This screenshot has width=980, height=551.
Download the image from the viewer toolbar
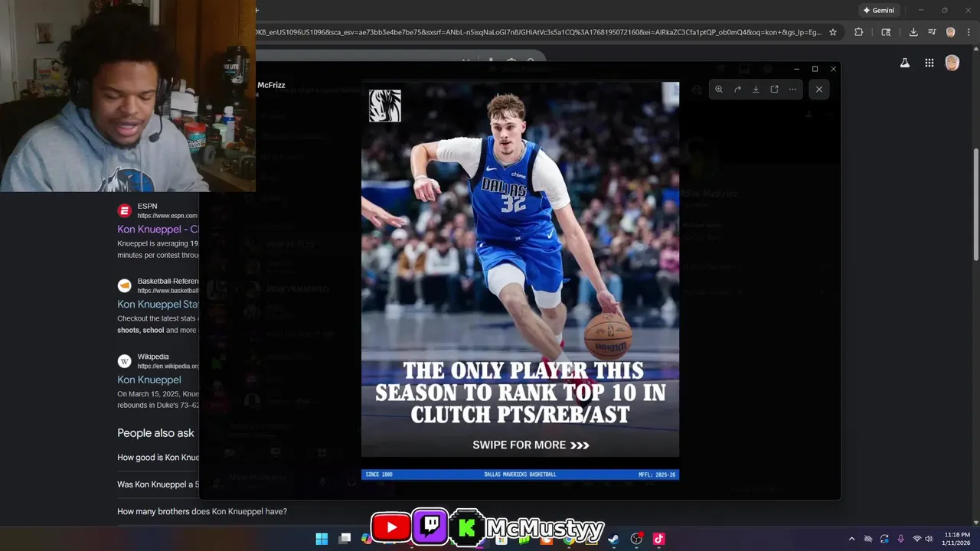756,90
